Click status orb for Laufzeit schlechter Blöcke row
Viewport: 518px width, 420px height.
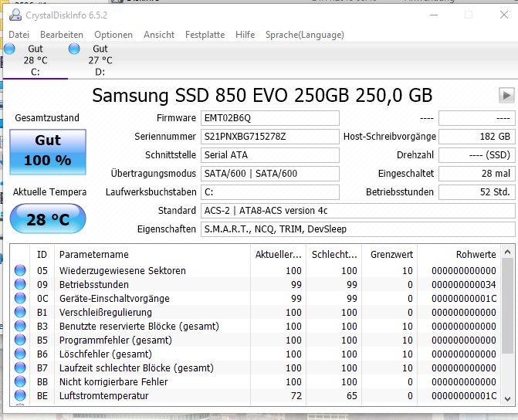20,367
